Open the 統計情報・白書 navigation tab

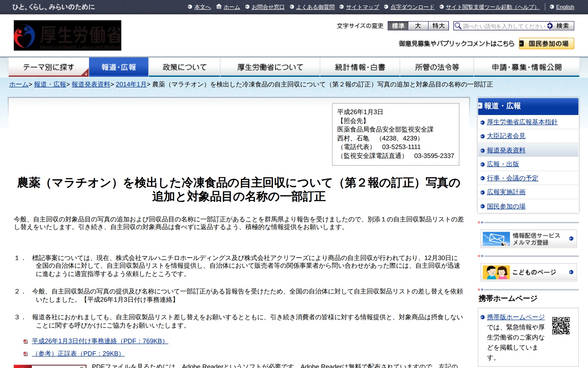[x=360, y=67]
